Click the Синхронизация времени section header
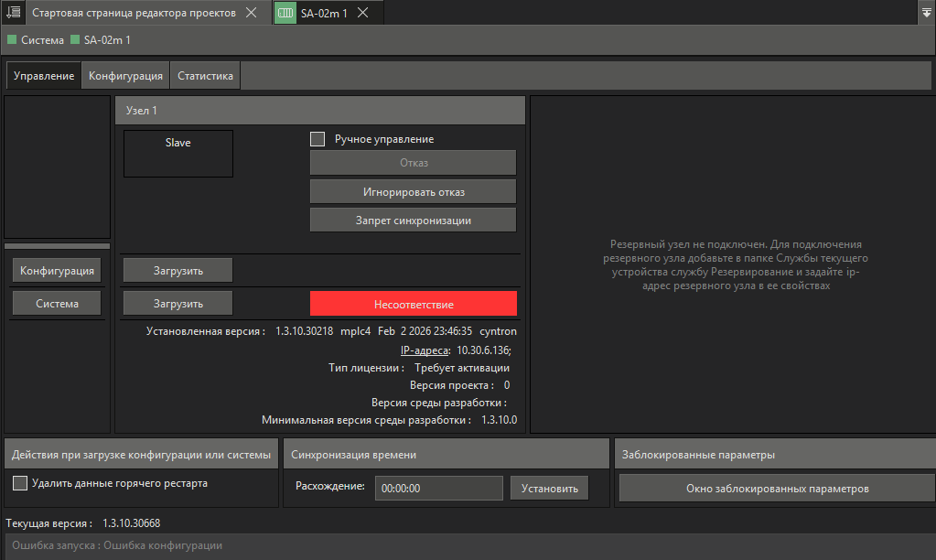The height and width of the screenshot is (560, 936). [x=446, y=455]
